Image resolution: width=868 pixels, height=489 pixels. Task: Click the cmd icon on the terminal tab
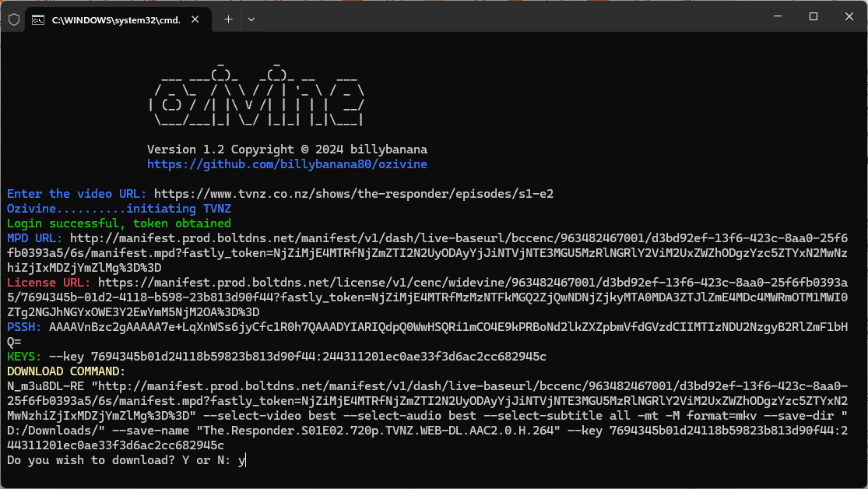[x=37, y=20]
